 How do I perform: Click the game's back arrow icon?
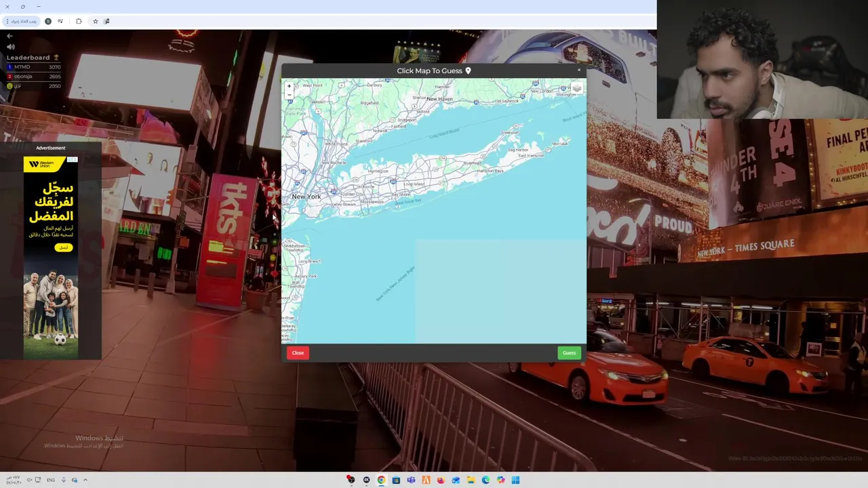click(9, 35)
